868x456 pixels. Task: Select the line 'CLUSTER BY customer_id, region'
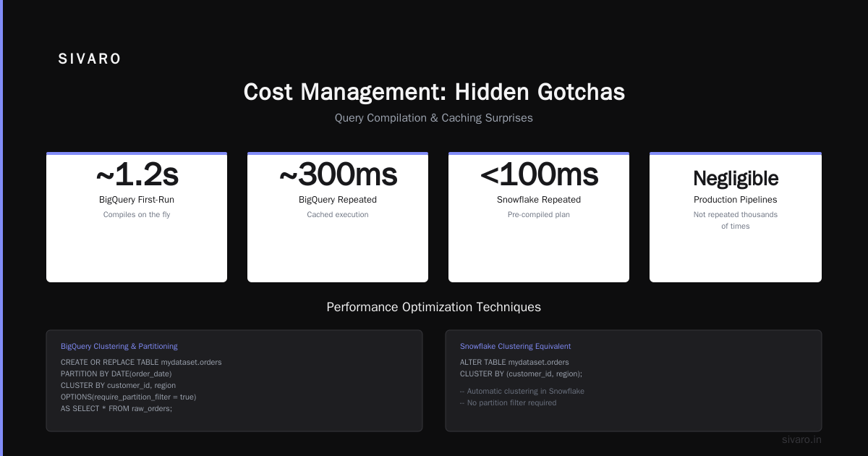[119, 385]
